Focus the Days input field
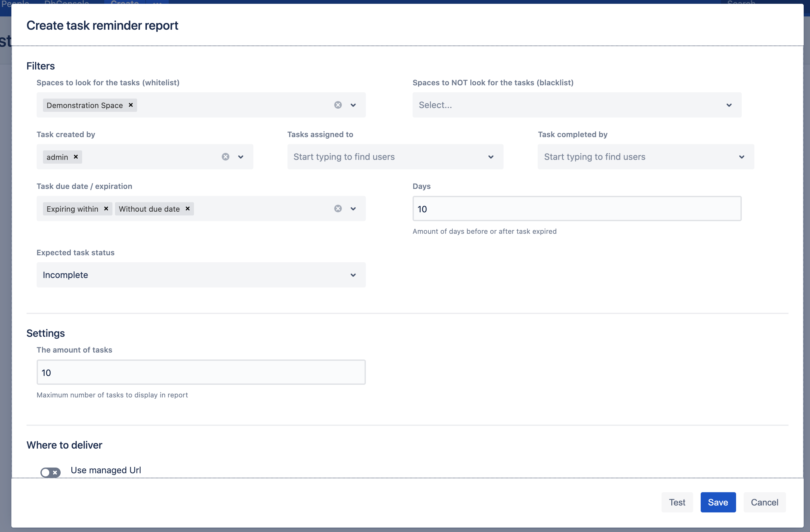Screen dimensions: 810x532 (x=577, y=209)
